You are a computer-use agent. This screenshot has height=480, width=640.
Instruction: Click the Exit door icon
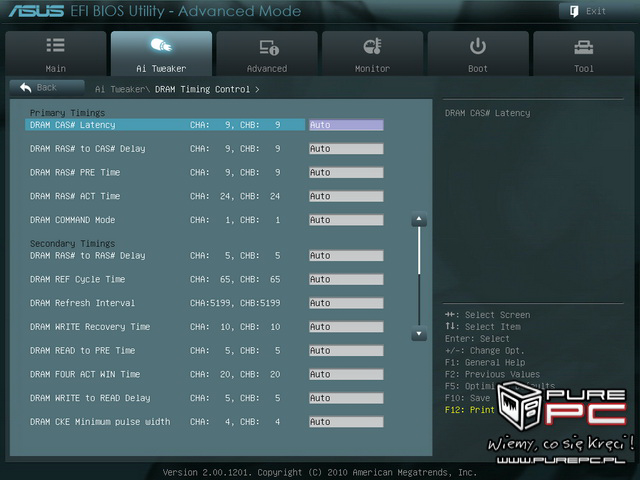coord(574,11)
